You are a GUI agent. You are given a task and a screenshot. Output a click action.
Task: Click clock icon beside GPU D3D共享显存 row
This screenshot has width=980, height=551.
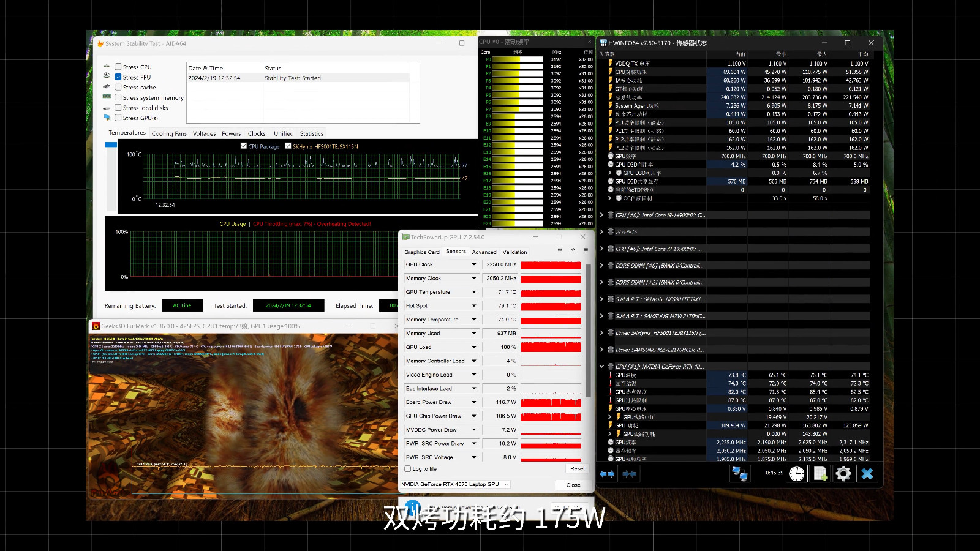[x=611, y=181]
